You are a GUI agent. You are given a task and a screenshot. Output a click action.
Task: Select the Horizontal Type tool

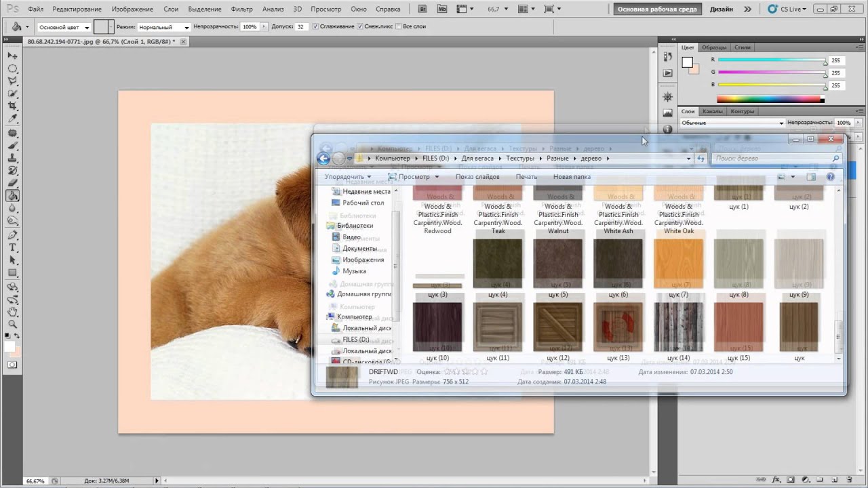point(12,248)
